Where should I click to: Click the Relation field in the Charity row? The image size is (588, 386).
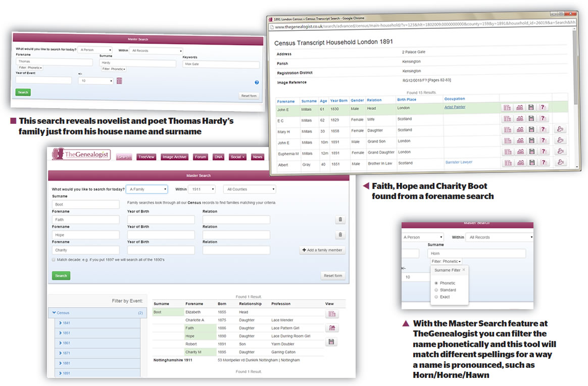pyautogui.click(x=236, y=250)
